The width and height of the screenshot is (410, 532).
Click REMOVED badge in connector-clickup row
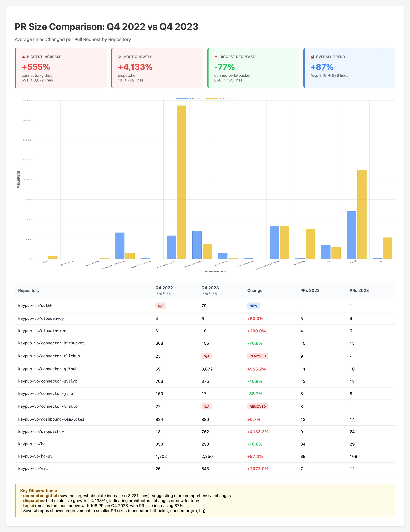point(258,356)
